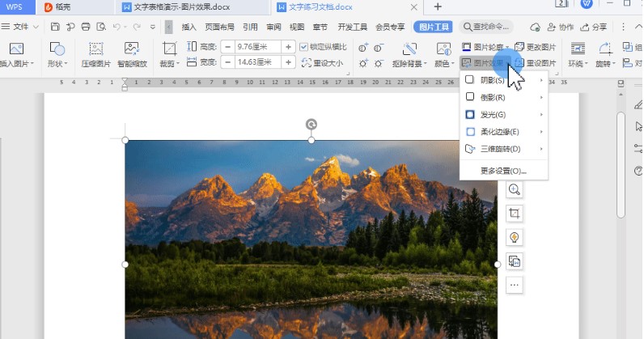Decrease width with minus button
The width and height of the screenshot is (644, 339).
(x=227, y=62)
